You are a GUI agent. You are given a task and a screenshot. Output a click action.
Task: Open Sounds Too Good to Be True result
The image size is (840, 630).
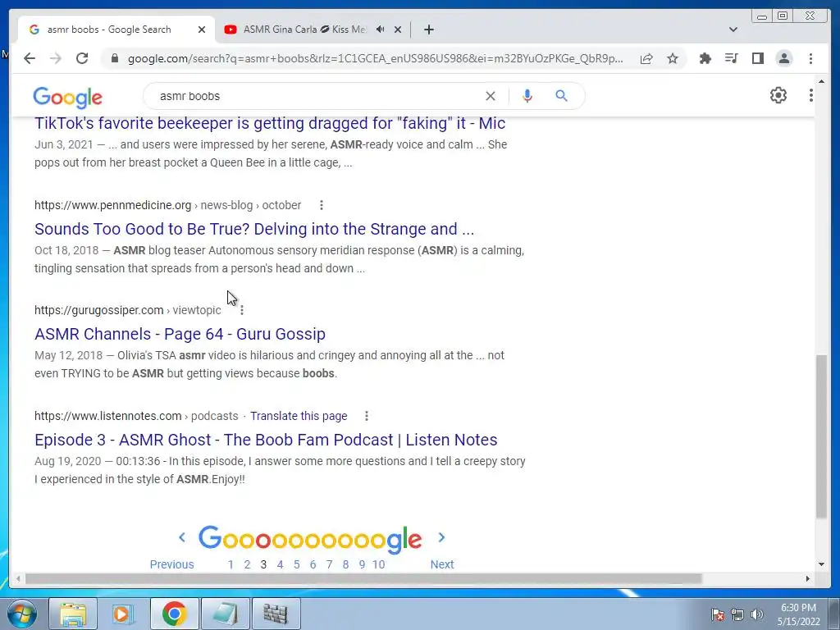pos(254,229)
